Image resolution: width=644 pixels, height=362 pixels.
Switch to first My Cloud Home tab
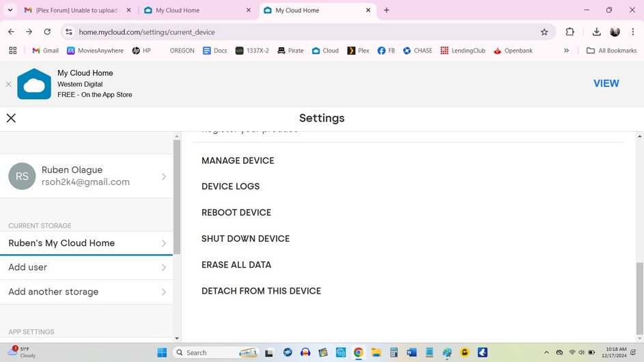coord(197,10)
